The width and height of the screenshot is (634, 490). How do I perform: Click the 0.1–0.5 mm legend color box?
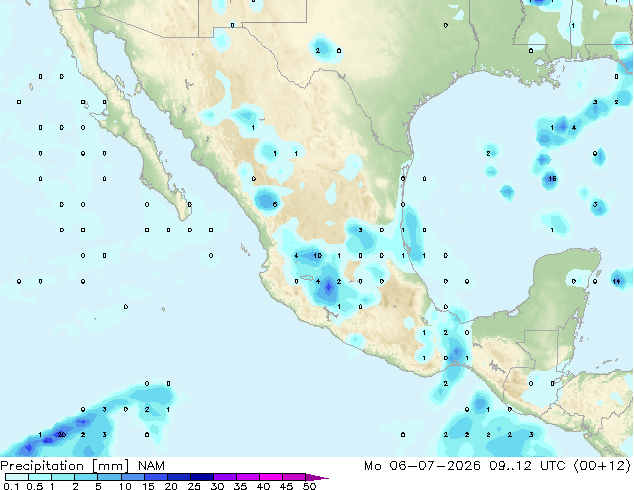tap(17, 477)
